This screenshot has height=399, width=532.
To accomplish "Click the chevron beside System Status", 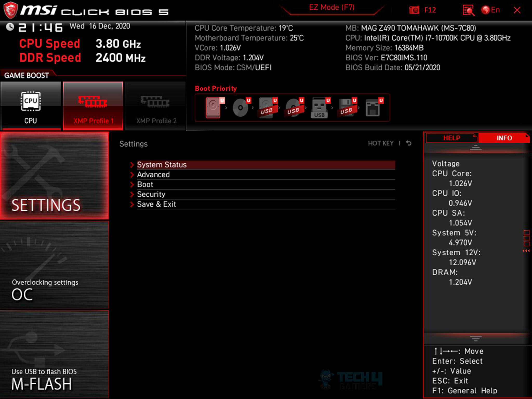I will 132,165.
